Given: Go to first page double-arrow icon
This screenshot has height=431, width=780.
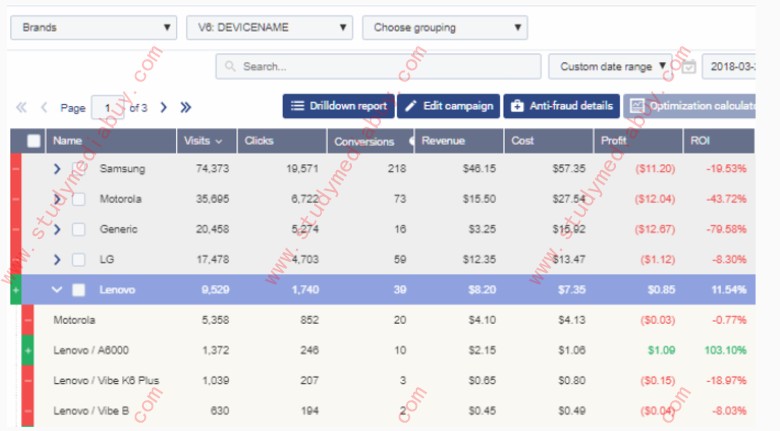Looking at the screenshot, I should (21, 108).
